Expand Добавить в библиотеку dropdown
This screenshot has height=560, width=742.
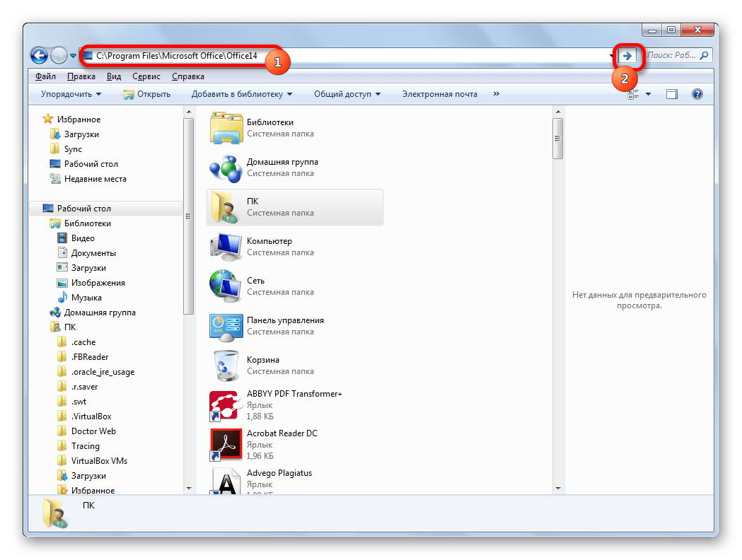click(x=242, y=94)
